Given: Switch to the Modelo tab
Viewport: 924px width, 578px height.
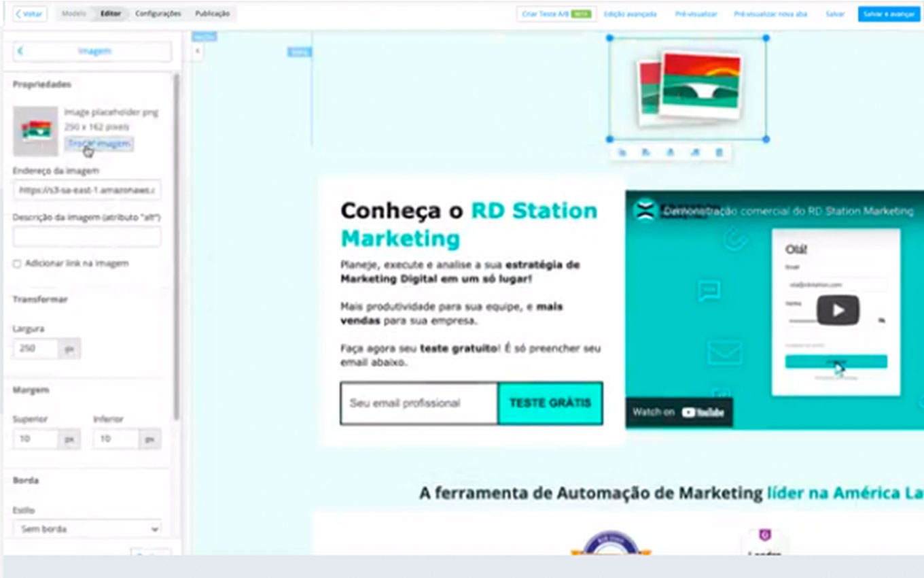Looking at the screenshot, I should [x=74, y=14].
